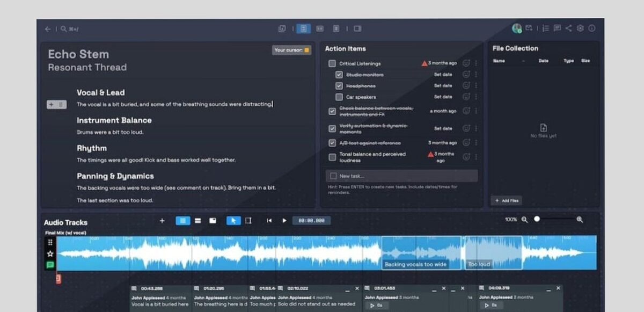
Task: Click the rewind-to-start playback icon
Action: (x=269, y=220)
